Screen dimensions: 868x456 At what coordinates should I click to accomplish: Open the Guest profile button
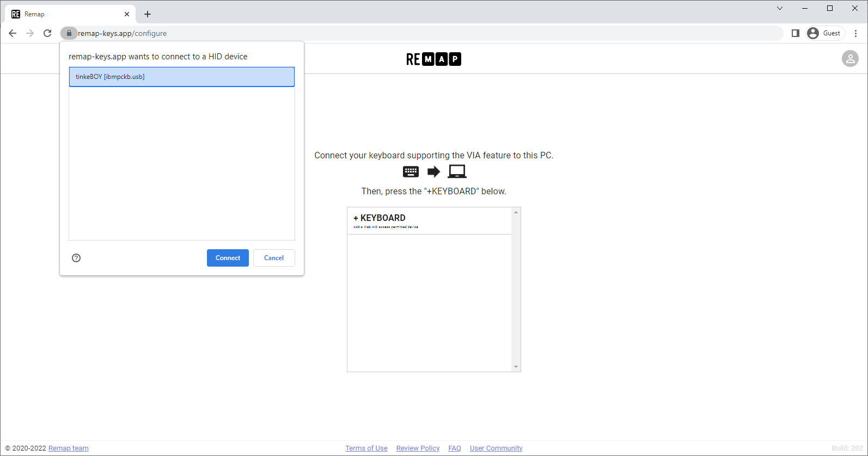coord(826,33)
